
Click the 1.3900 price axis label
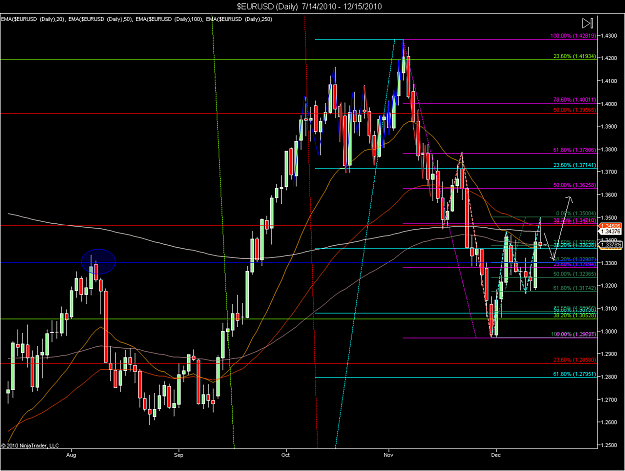pos(609,126)
